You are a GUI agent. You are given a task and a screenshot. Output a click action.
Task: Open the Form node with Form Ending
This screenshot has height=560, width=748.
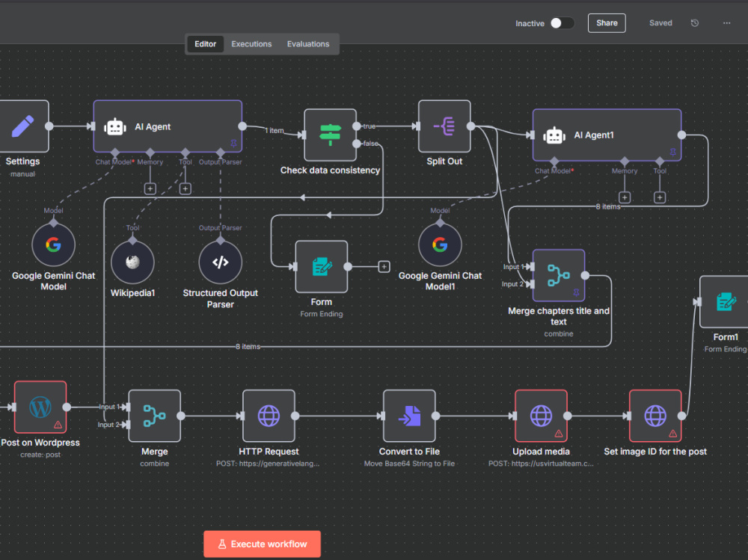click(x=322, y=267)
